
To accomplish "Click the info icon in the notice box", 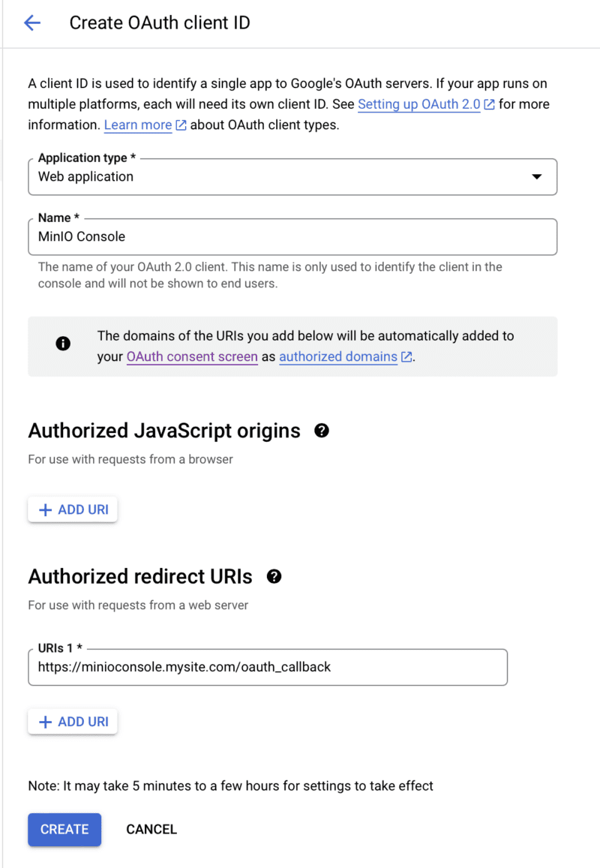I will [63, 344].
